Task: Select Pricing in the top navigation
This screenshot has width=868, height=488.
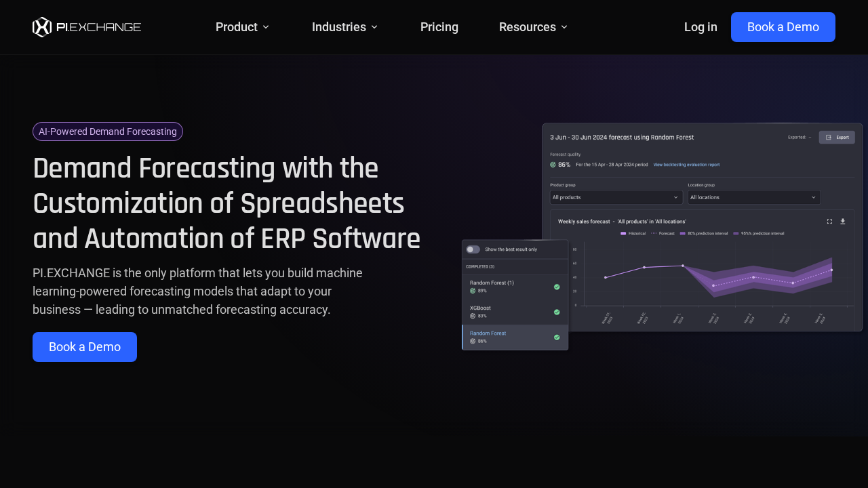Action: [x=439, y=27]
